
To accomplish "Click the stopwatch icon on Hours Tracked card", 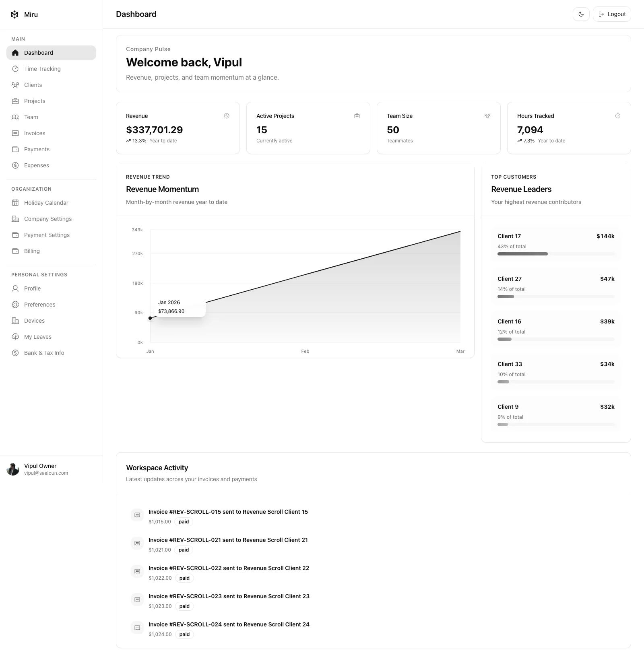I will click(x=618, y=116).
